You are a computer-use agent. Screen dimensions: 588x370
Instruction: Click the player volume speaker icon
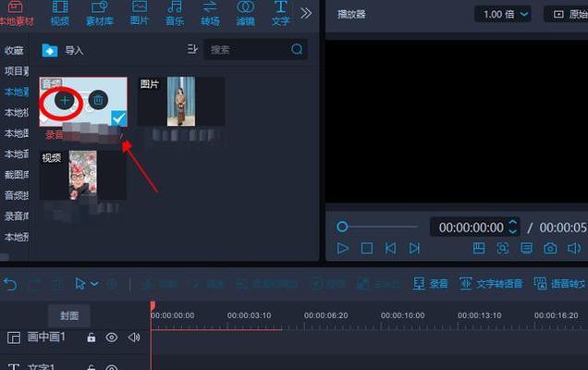click(x=574, y=249)
